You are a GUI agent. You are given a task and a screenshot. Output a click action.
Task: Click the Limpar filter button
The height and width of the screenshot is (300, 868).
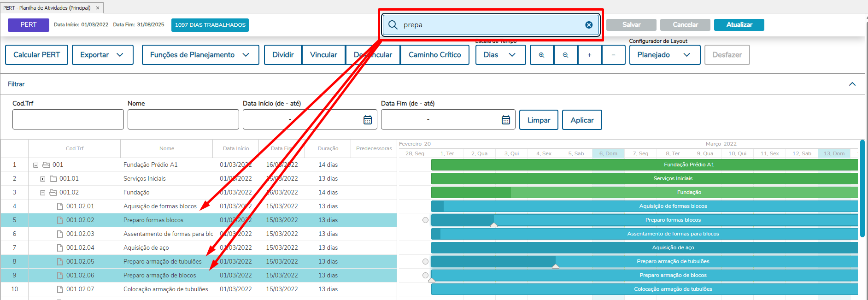[x=539, y=120]
